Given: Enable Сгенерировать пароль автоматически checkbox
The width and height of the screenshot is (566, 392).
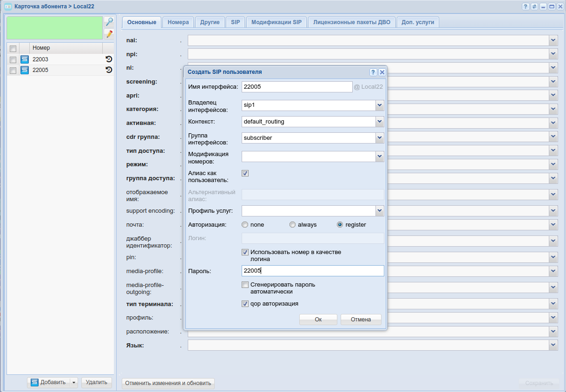Looking at the screenshot, I should click(x=245, y=285).
